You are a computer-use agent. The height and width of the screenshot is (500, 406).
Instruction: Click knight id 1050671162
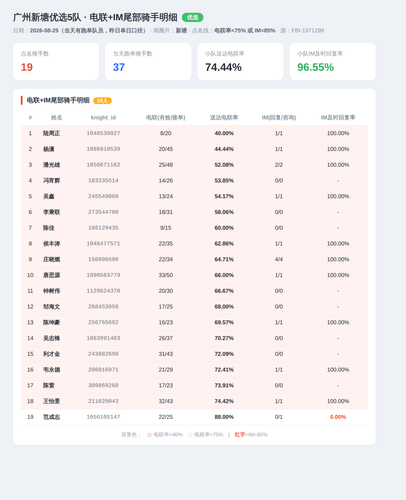point(103,165)
